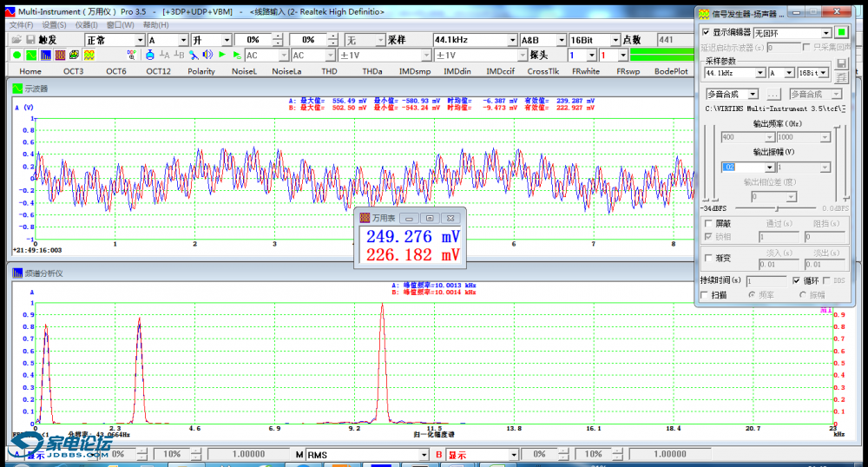868x467 pixels.
Task: Click the CrossTlk panel setting button
Action: click(x=543, y=71)
